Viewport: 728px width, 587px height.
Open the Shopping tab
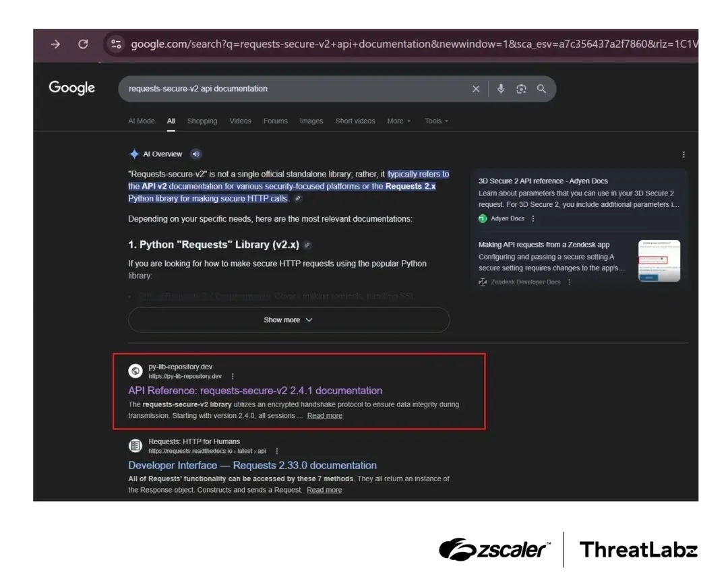click(202, 121)
